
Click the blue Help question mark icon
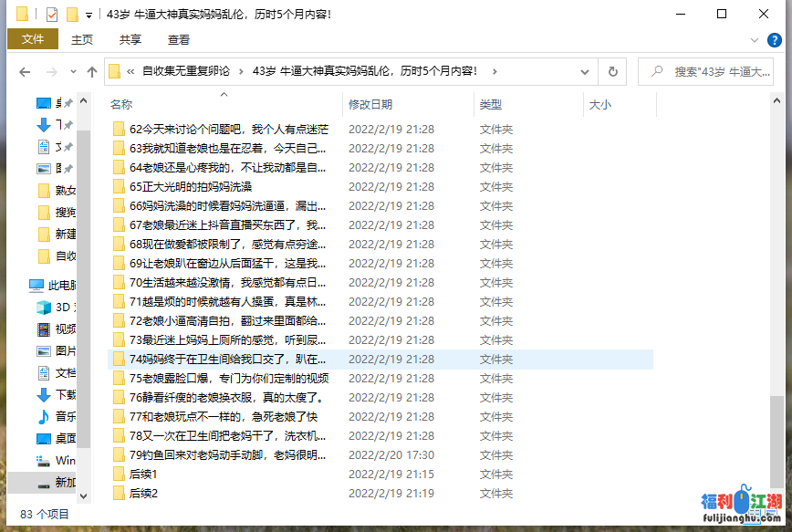point(774,40)
